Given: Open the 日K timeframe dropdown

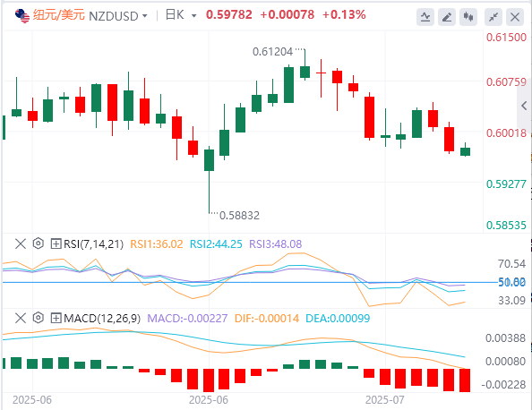Looking at the screenshot, I should point(193,16).
